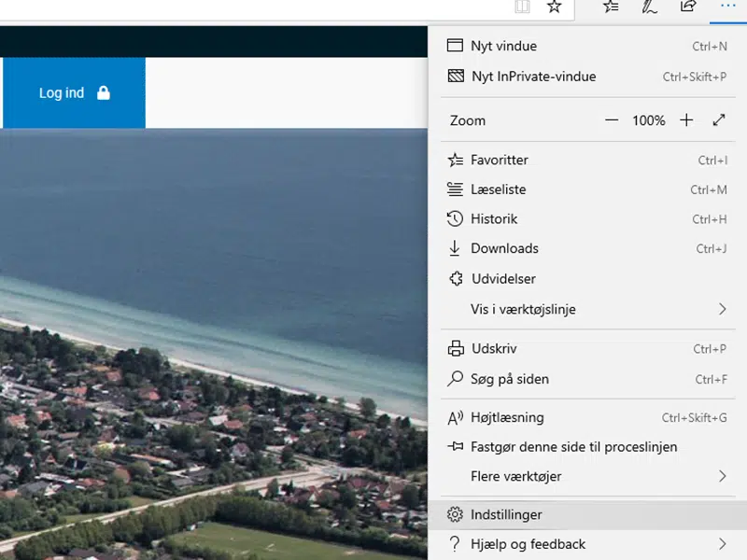747x560 pixels.
Task: Open Indstillinger from the menu
Action: pos(506,514)
